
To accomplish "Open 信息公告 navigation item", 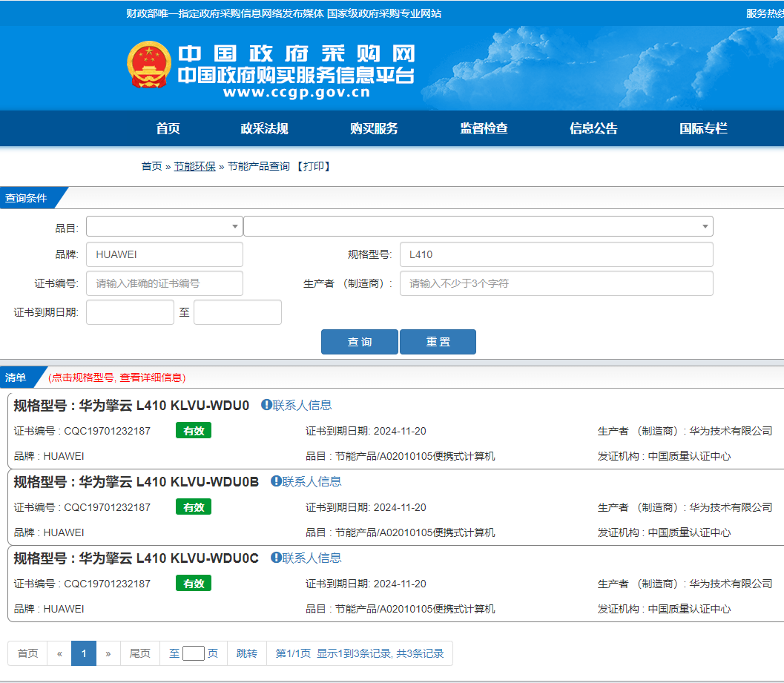I will [593, 128].
